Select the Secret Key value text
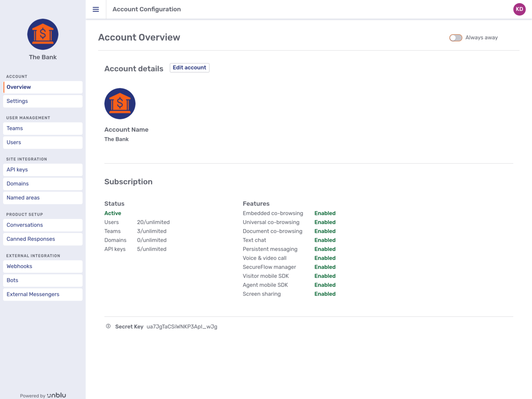This screenshot has width=532, height=399. tap(182, 327)
